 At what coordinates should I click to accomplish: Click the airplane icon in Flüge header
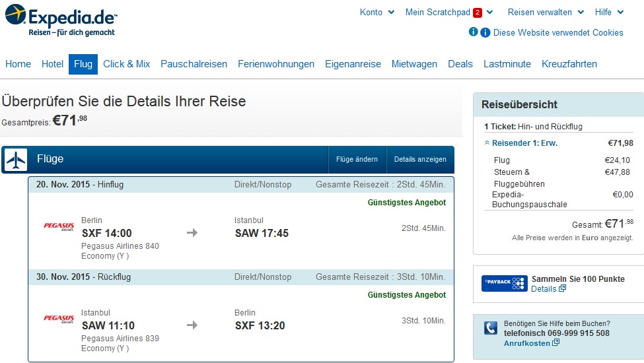tap(16, 160)
